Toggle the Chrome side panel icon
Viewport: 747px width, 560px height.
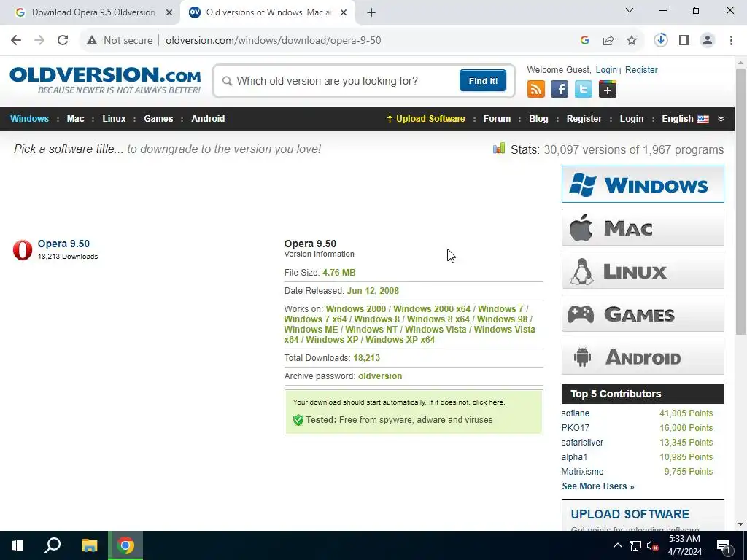click(684, 41)
